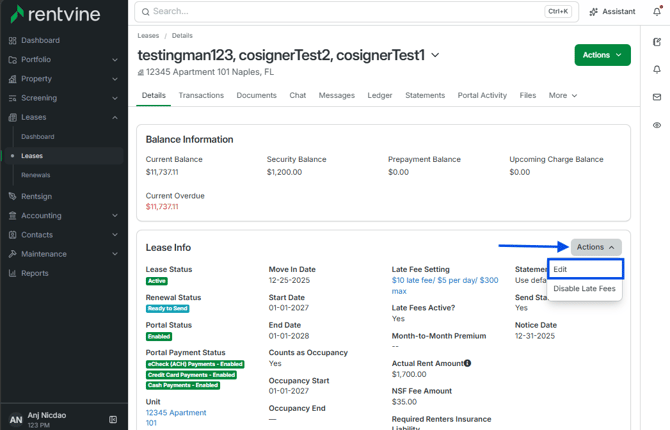670x430 pixels.
Task: Open Dashboard from the sidebar
Action: pyautogui.click(x=40, y=40)
